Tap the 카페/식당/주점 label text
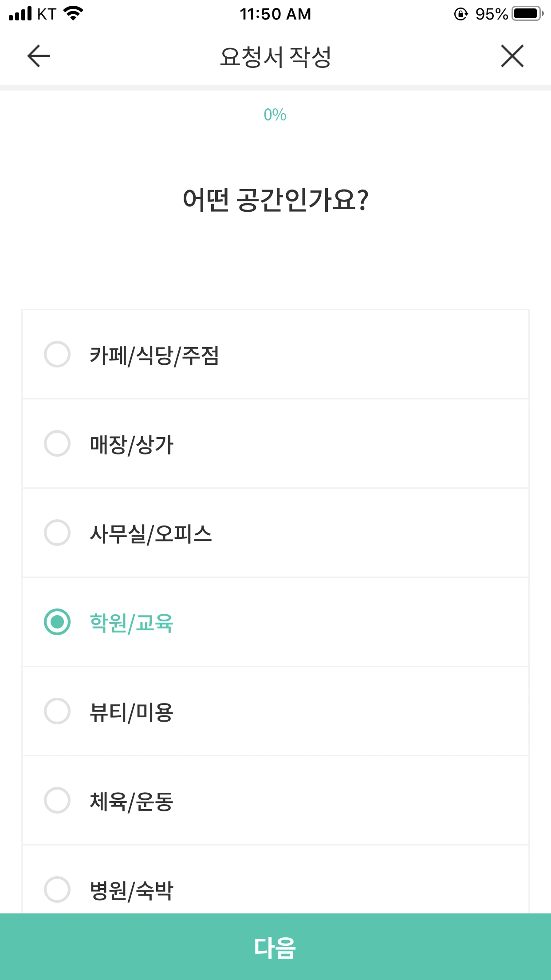This screenshot has width=551, height=980. point(154,356)
